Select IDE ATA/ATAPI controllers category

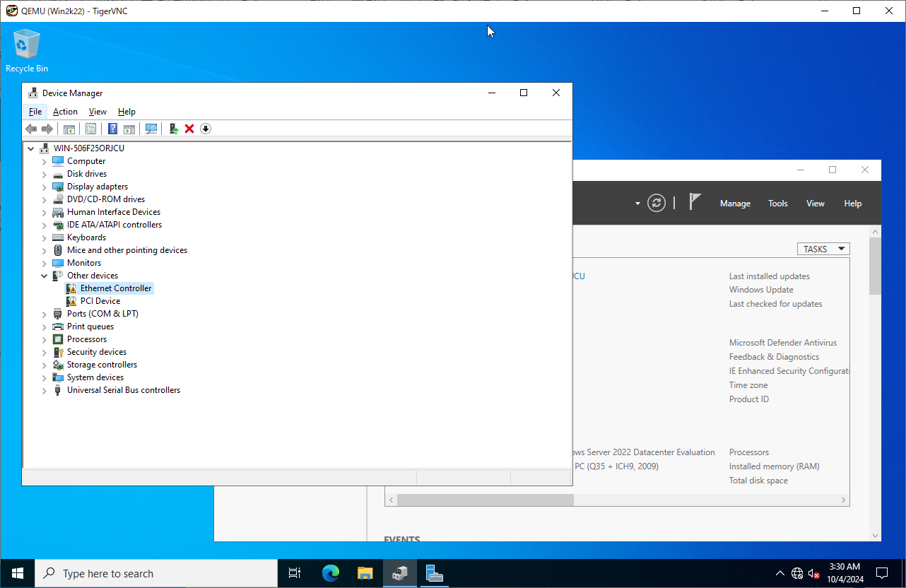(114, 225)
